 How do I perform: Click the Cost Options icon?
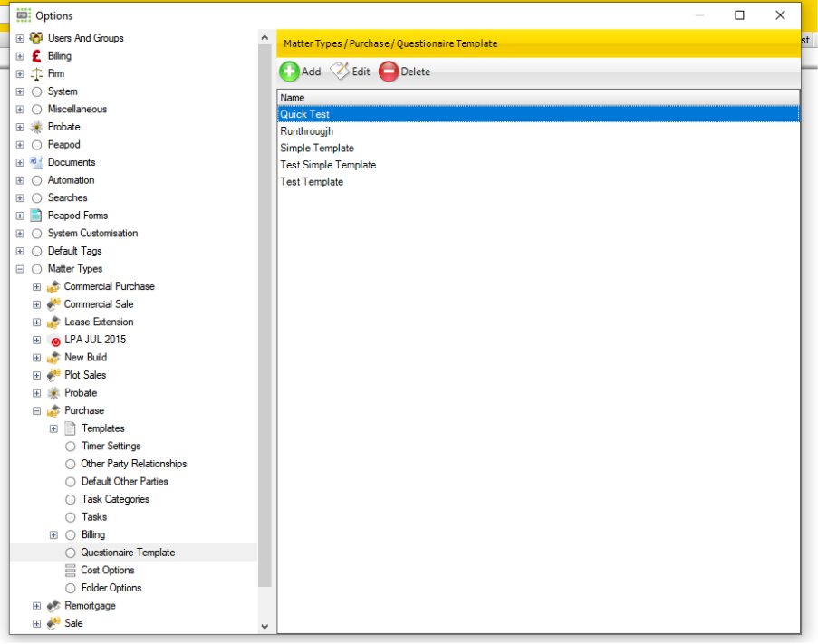[70, 570]
